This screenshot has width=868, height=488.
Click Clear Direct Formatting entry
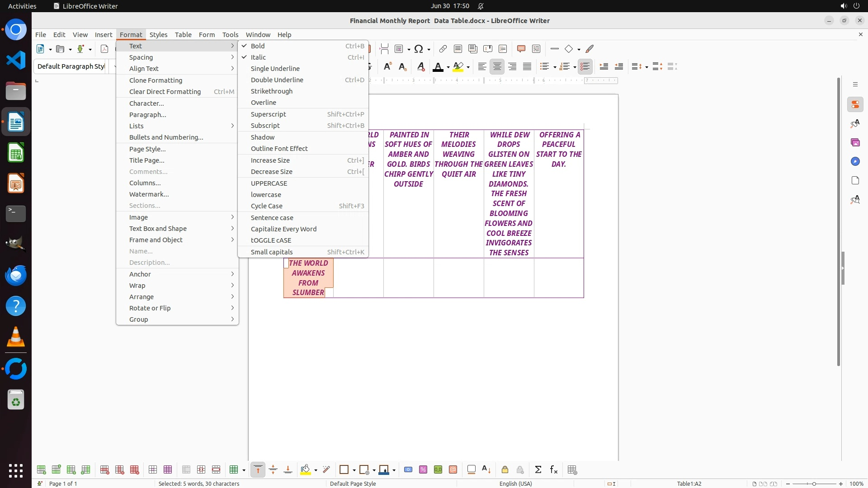pyautogui.click(x=165, y=92)
